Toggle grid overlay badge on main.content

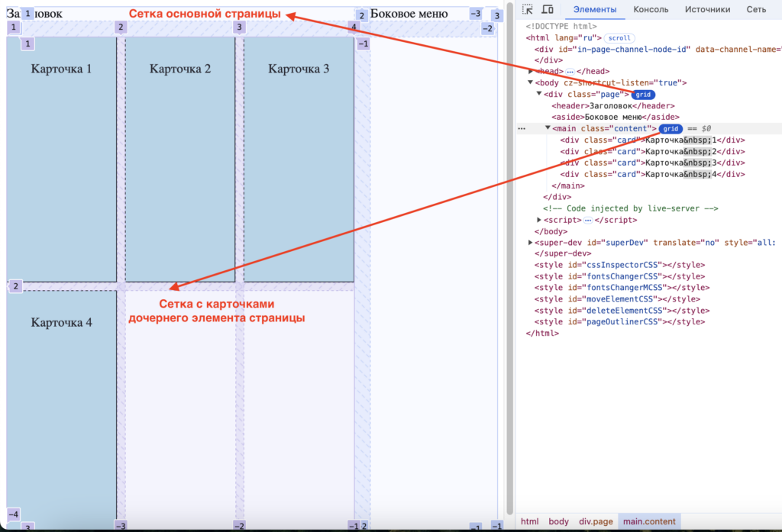(x=671, y=128)
